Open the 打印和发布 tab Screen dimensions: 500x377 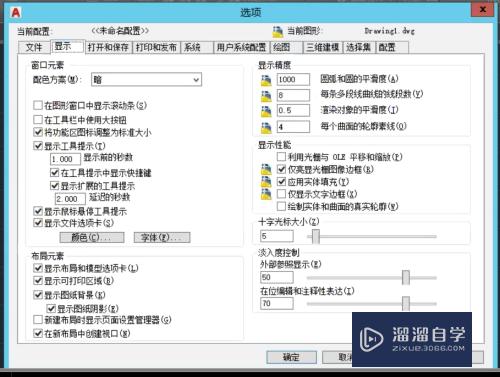[156, 47]
